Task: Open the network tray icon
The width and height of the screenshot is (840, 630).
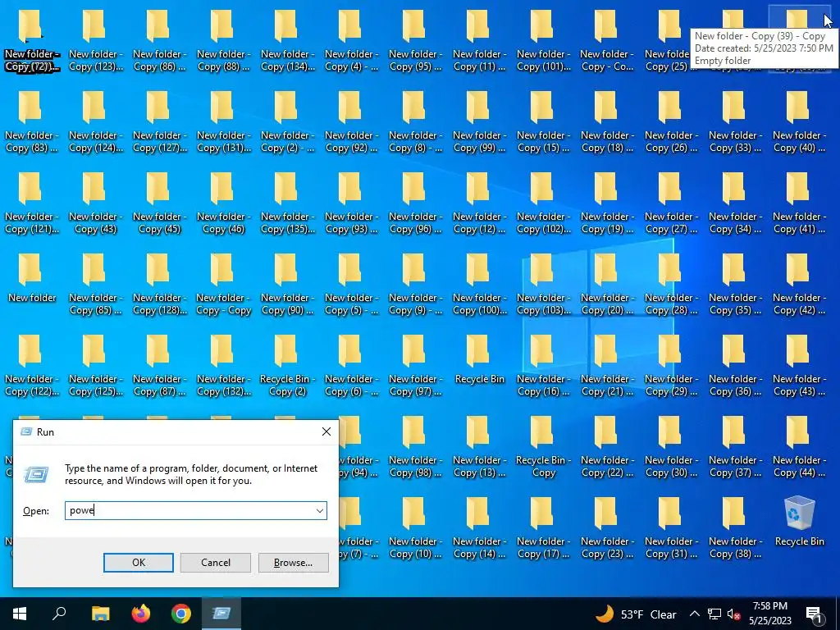Action: coord(714,614)
